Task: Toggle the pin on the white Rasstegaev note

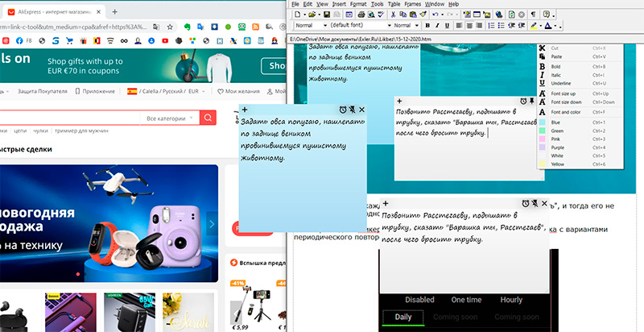Action: (x=532, y=101)
